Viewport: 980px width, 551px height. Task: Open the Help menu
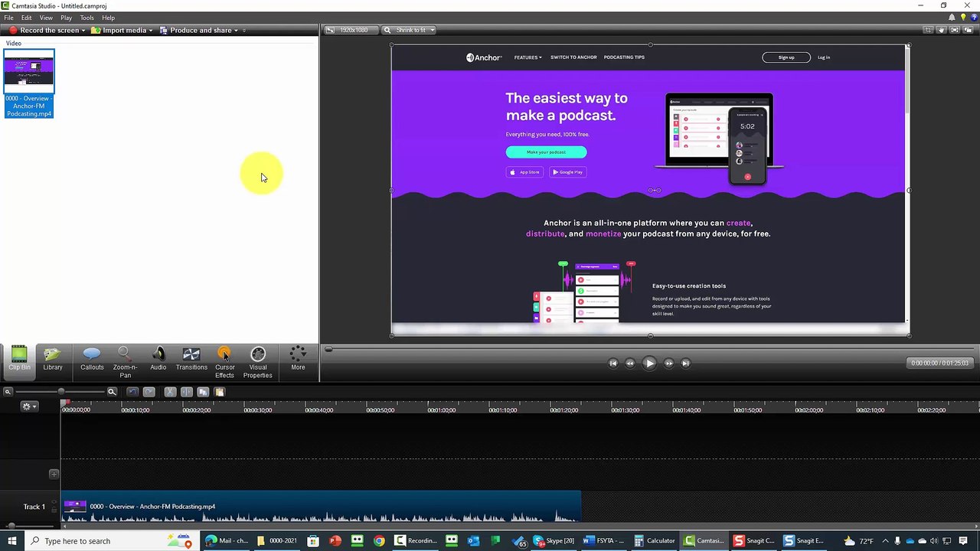(109, 18)
